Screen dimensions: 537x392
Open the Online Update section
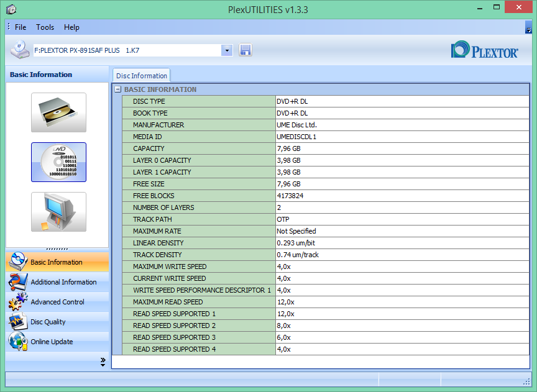57,341
